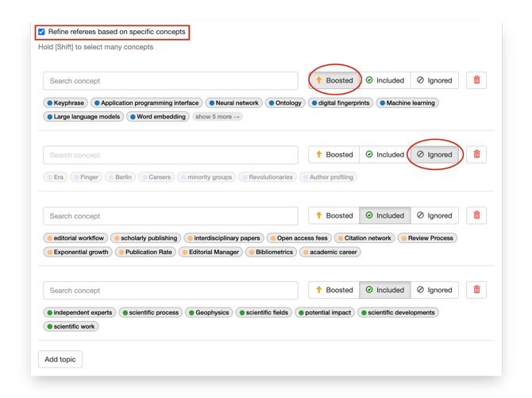The width and height of the screenshot is (532, 398).
Task: Set Keyphrase topic row to Included
Action: click(385, 80)
